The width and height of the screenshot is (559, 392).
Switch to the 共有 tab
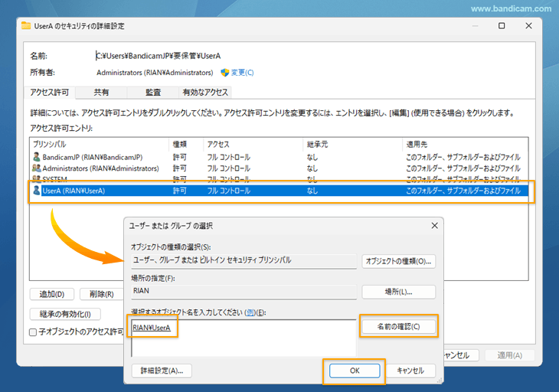coord(101,93)
